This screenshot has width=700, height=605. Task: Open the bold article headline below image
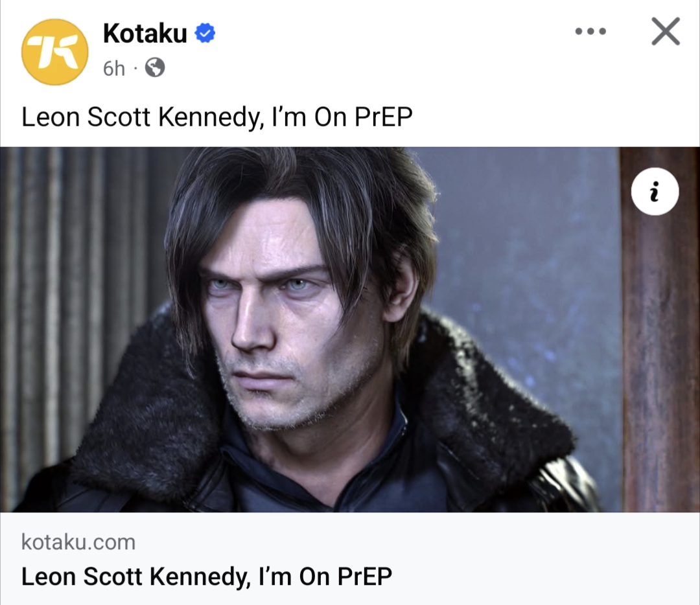coord(207,576)
